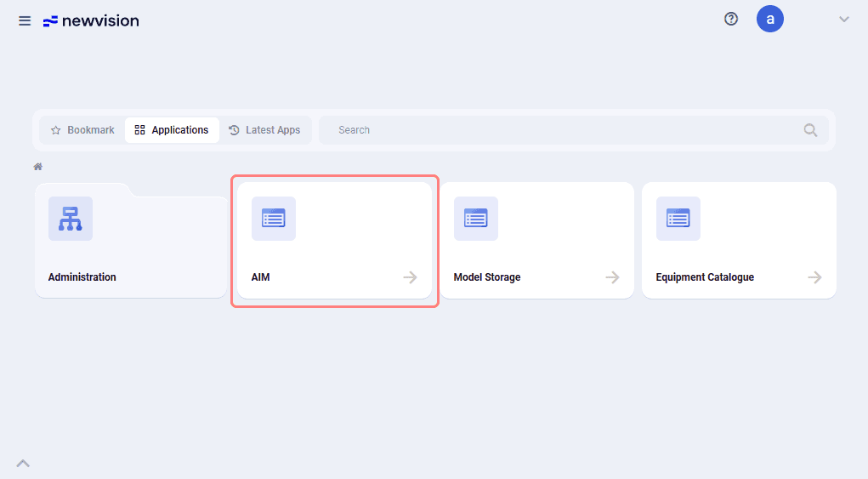Click the magnifier search icon
This screenshot has height=479, width=868.
[x=810, y=130]
